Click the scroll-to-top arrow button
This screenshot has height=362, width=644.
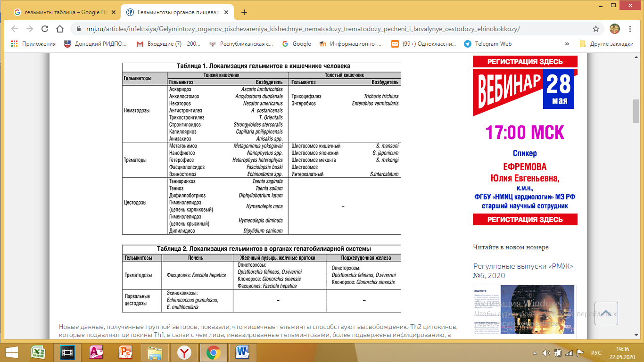pos(606,313)
